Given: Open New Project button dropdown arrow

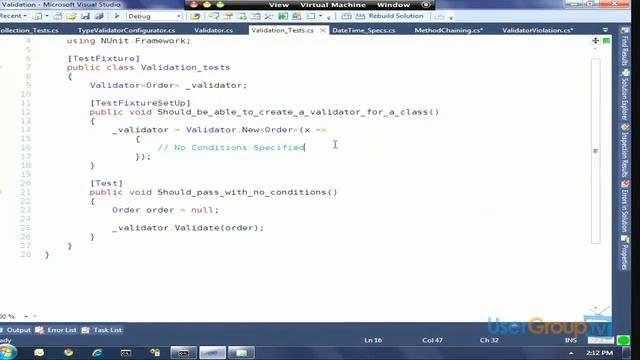Looking at the screenshot, I should (x=47, y=16).
